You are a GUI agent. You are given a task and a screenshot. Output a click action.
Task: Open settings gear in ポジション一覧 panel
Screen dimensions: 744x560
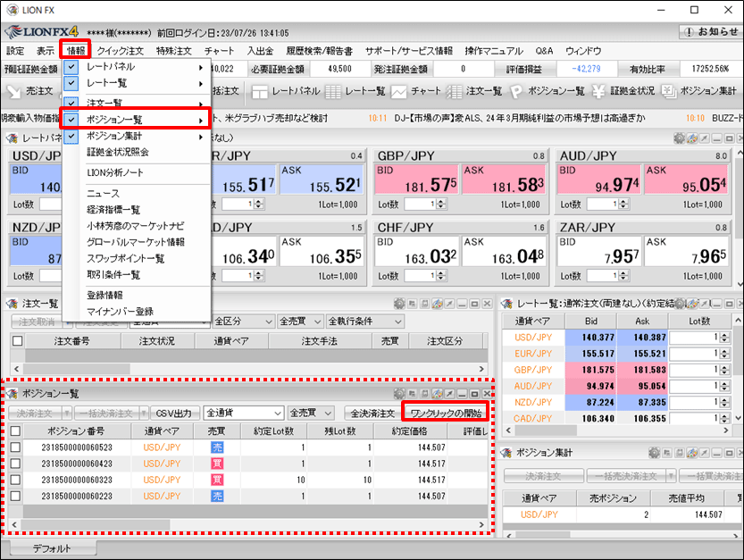tap(399, 393)
